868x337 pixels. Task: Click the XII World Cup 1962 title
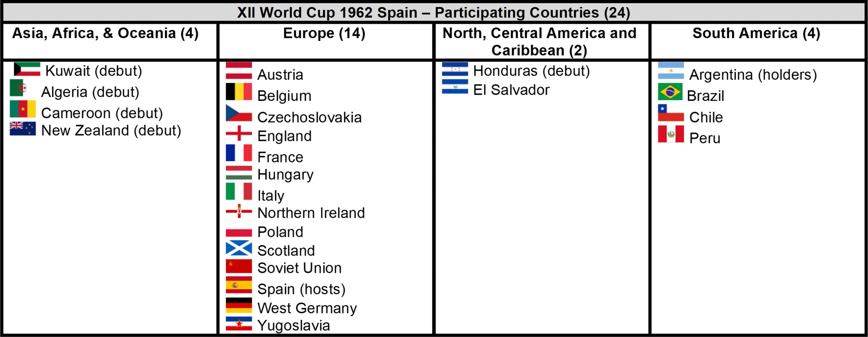433,13
